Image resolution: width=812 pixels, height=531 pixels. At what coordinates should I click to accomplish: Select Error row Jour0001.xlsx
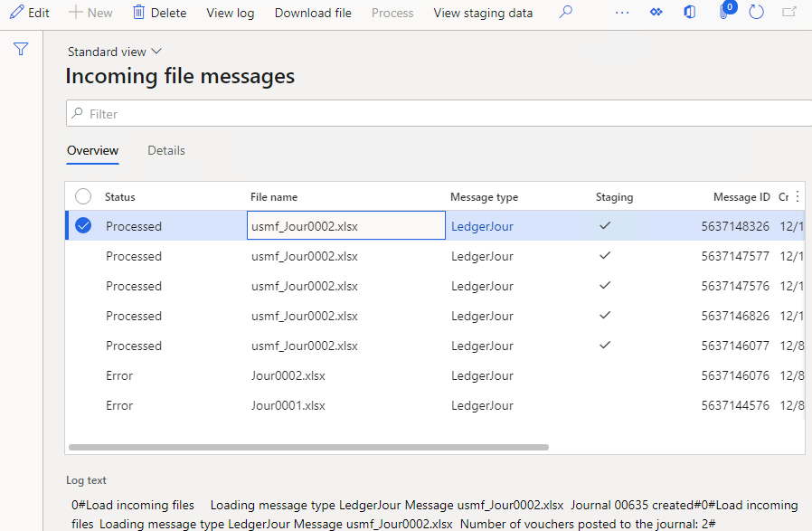coord(435,405)
